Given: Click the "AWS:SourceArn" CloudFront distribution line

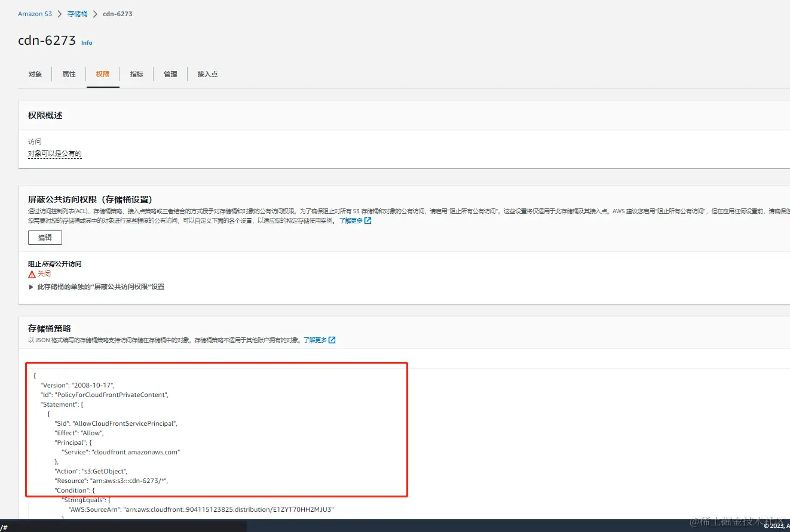Looking at the screenshot, I should pyautogui.click(x=201, y=509).
